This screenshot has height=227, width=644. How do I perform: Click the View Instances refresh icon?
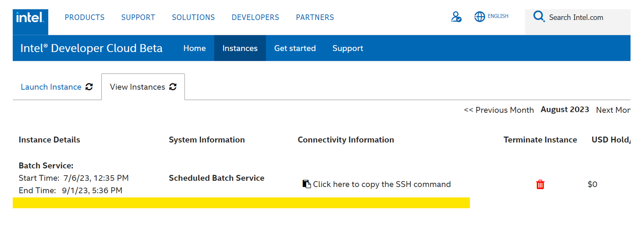[x=173, y=87]
